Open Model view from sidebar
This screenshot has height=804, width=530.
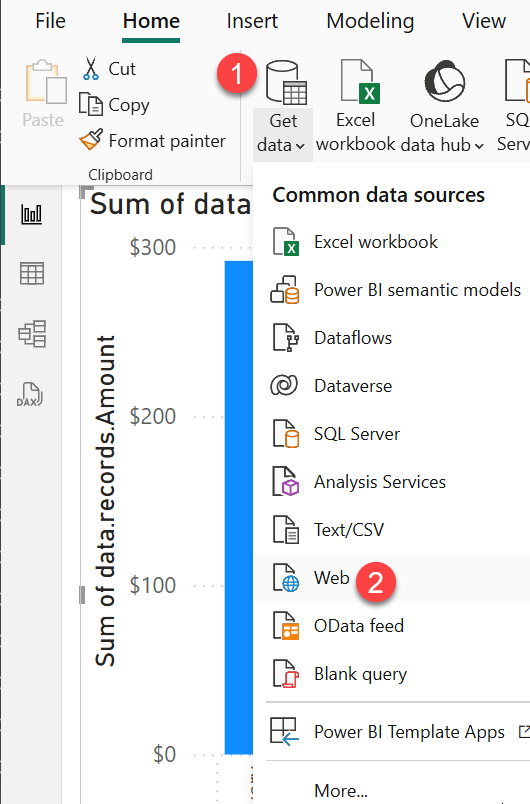(x=32, y=334)
